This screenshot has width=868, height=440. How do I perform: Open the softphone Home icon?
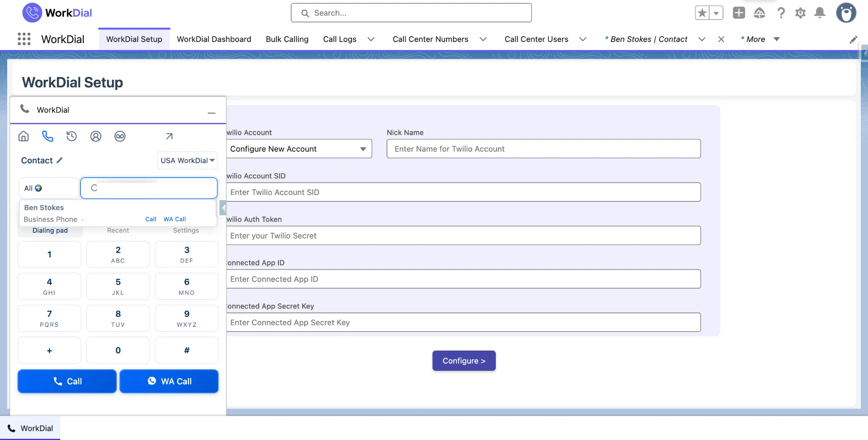coord(24,136)
